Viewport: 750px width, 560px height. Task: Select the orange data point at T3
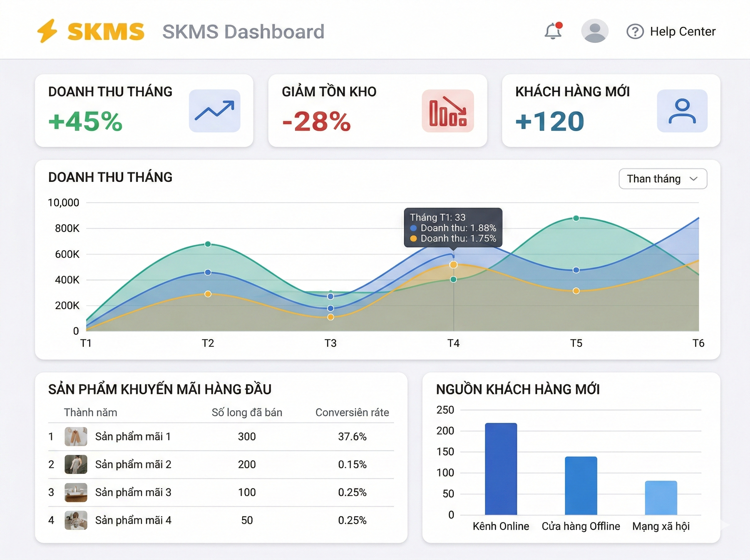click(331, 317)
